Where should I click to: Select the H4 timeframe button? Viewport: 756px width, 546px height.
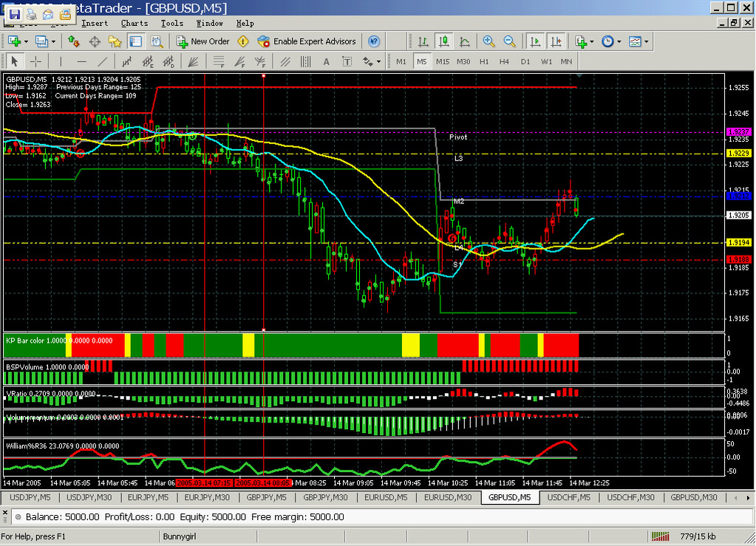[x=504, y=61]
